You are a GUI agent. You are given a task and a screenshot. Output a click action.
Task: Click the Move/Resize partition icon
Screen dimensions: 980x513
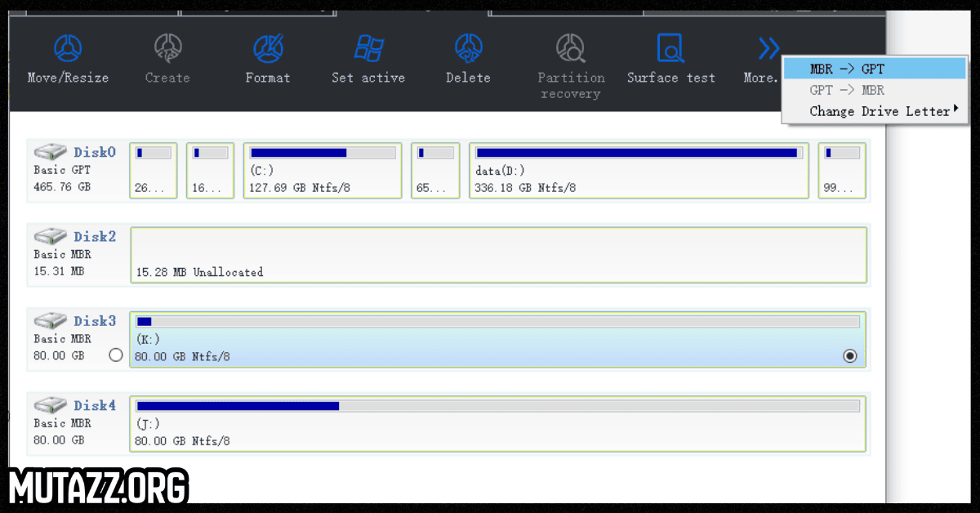pos(68,49)
